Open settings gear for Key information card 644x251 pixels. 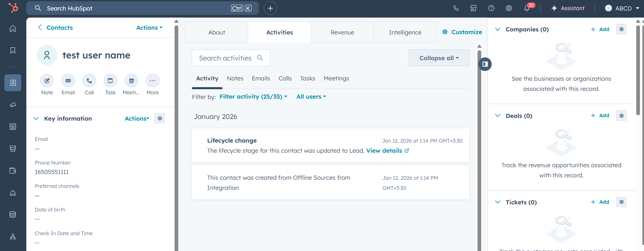point(160,119)
